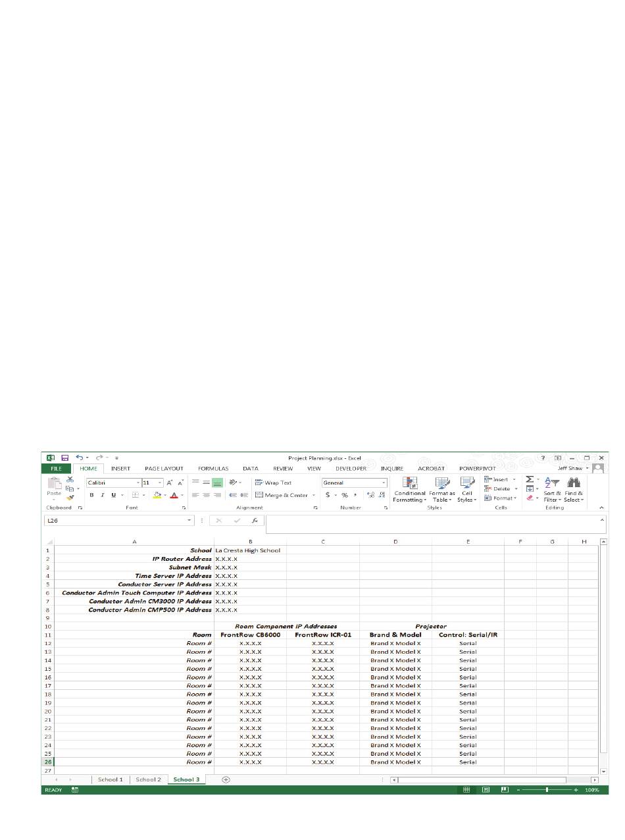This screenshot has width=625, height=840.
Task: Open the font size 11 dropdown
Action: [160, 483]
